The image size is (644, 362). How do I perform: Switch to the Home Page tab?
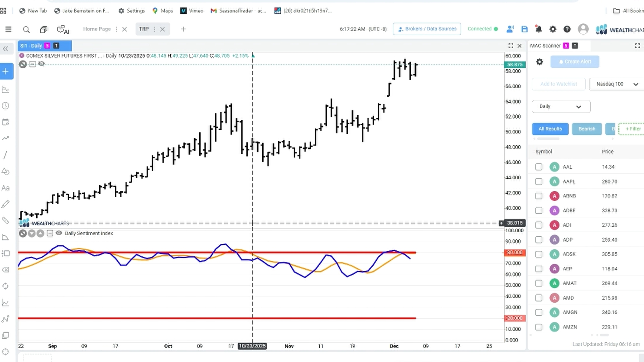tap(97, 29)
